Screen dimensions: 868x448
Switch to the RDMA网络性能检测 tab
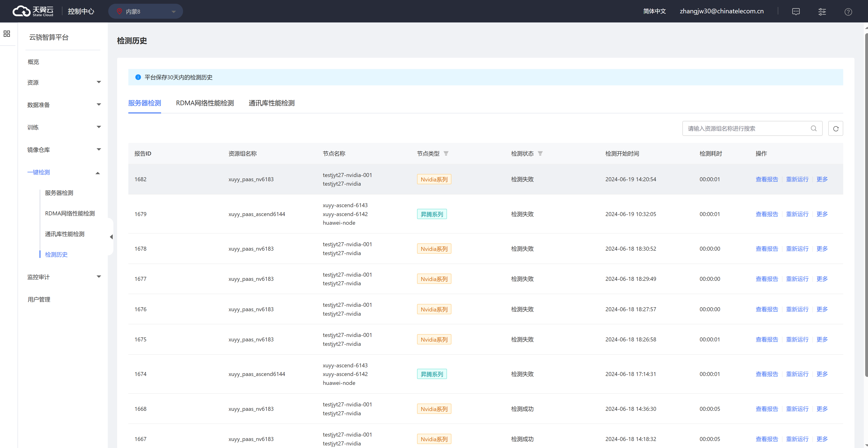pyautogui.click(x=205, y=103)
